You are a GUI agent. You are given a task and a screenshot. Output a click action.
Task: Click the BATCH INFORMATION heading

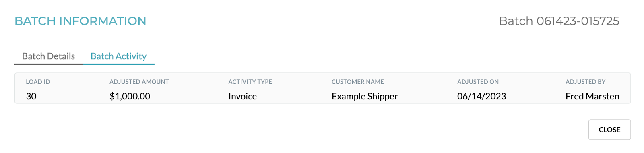pyautogui.click(x=80, y=21)
